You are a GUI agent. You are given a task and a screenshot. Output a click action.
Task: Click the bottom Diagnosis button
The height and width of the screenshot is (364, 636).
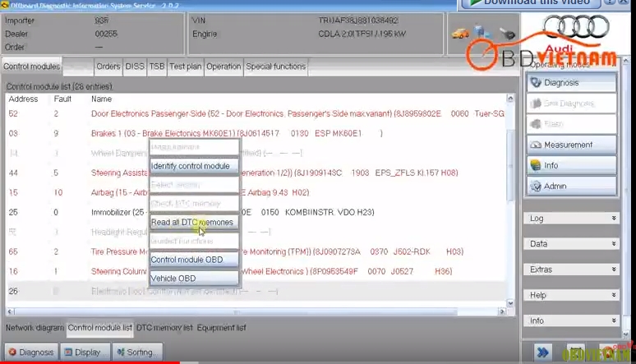(31, 352)
